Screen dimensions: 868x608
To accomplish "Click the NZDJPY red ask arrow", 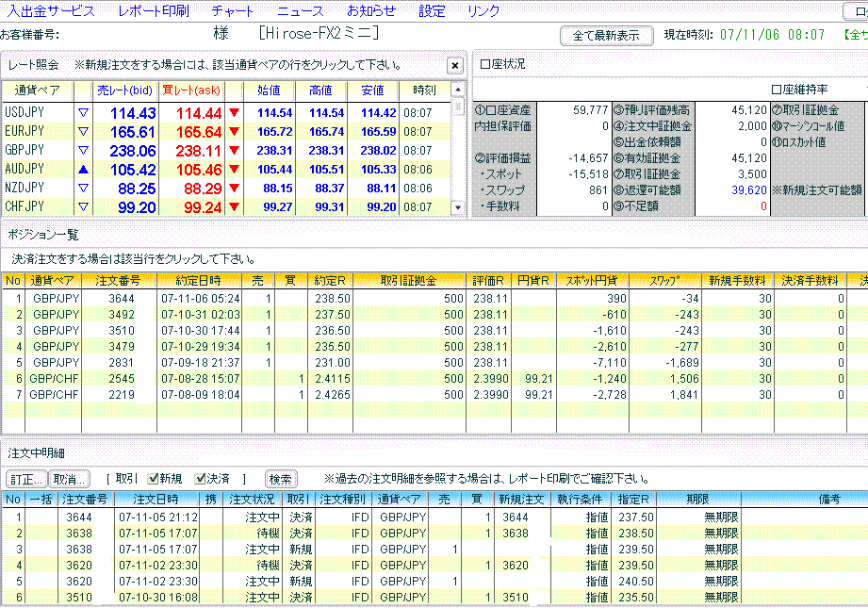I will tap(234, 189).
